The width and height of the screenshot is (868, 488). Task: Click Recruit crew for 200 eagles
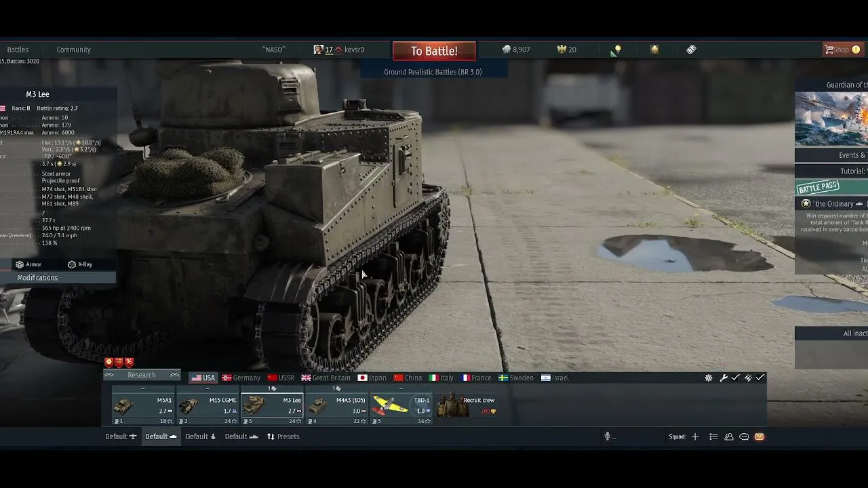coord(467,405)
